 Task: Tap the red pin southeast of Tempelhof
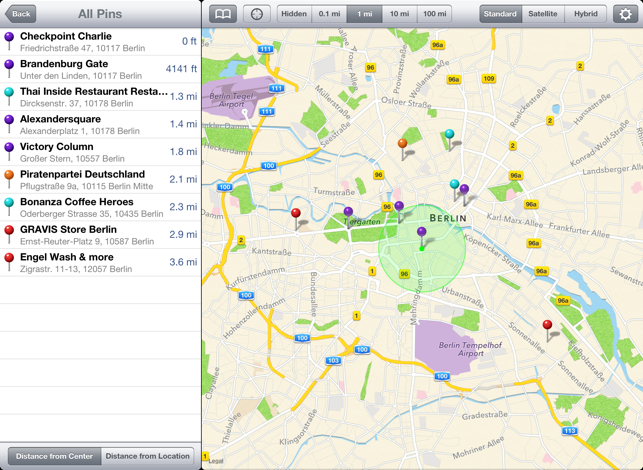(x=547, y=328)
